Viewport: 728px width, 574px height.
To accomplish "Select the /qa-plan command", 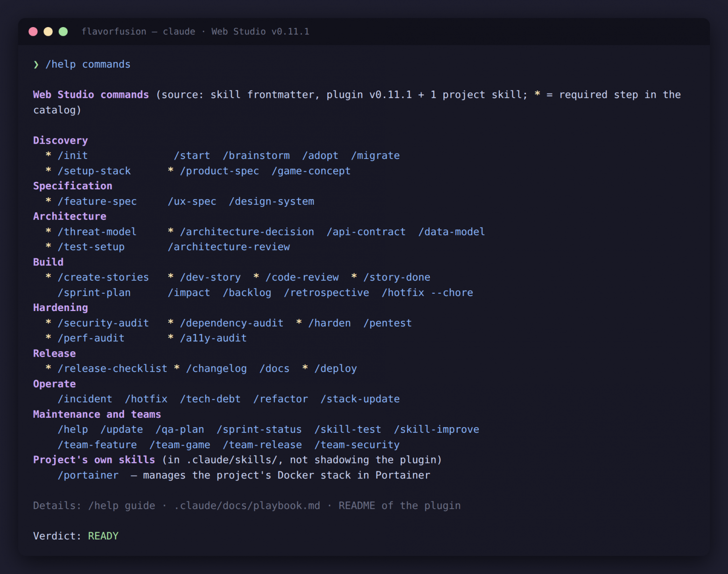I will pyautogui.click(x=180, y=429).
